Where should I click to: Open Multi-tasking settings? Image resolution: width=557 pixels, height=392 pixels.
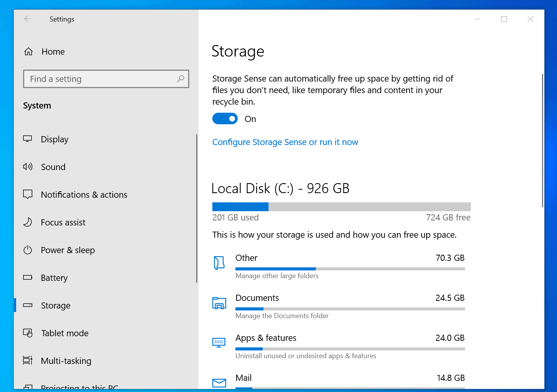click(x=66, y=361)
